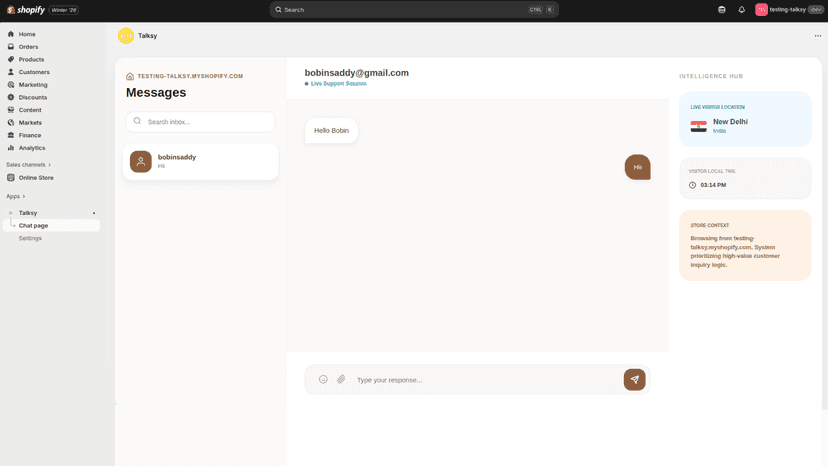Open the top Search bar
Viewport: 828px width, 466px height.
[x=414, y=10]
